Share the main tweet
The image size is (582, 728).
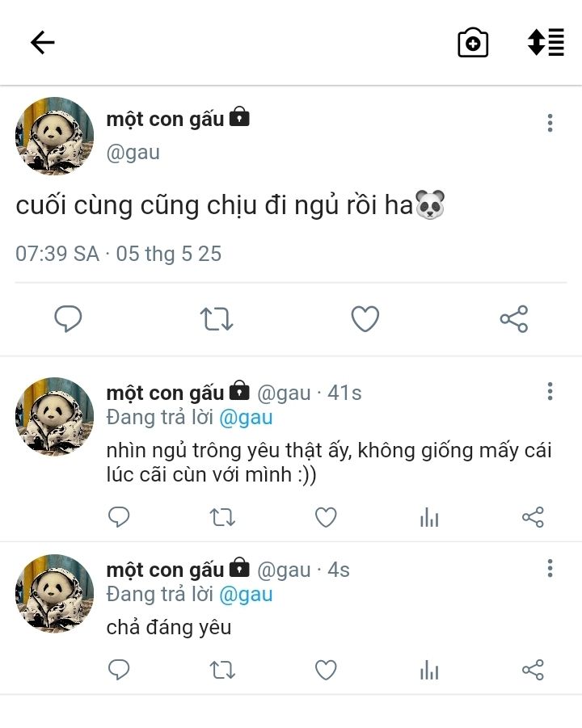coord(514,319)
